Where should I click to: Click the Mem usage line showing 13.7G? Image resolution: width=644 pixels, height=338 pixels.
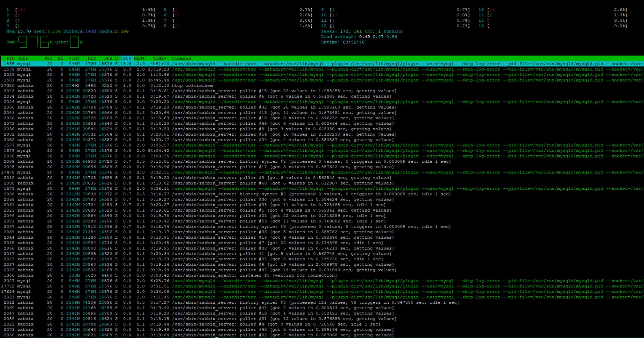(x=67, y=31)
